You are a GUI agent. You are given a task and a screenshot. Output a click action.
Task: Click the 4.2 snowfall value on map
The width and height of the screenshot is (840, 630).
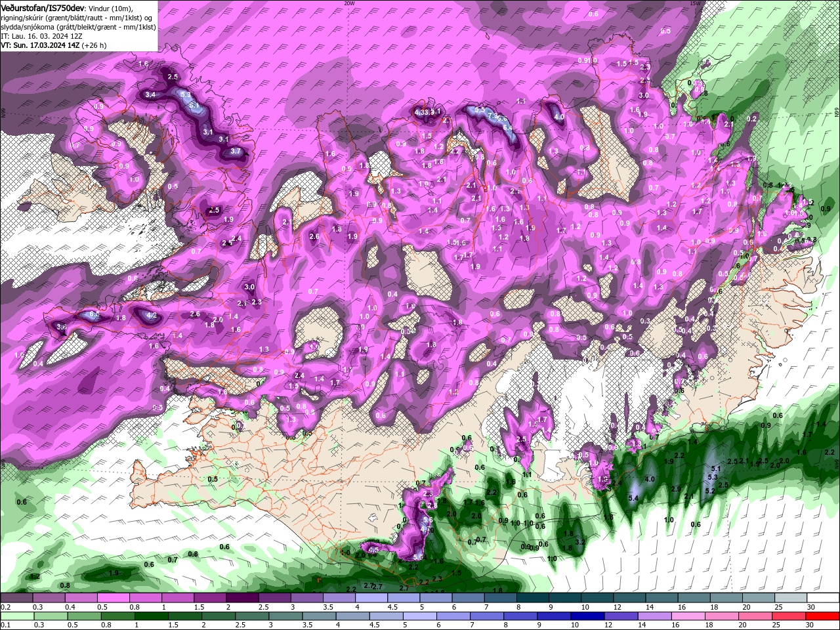[152, 316]
